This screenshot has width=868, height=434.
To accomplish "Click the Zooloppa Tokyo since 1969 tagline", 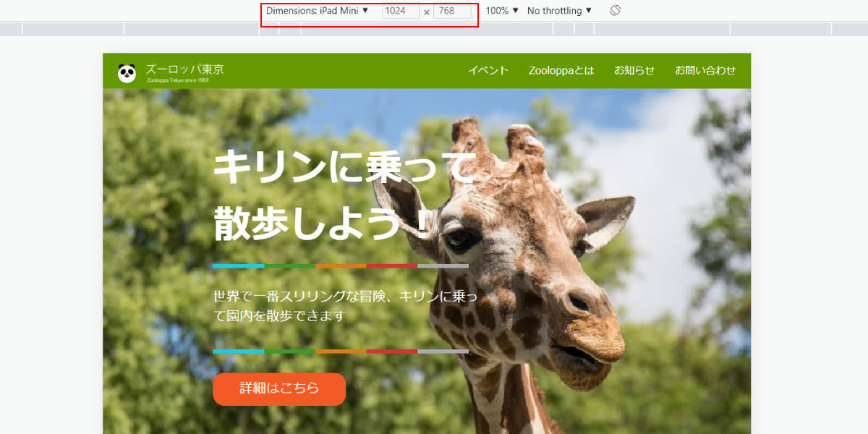I will tap(177, 80).
